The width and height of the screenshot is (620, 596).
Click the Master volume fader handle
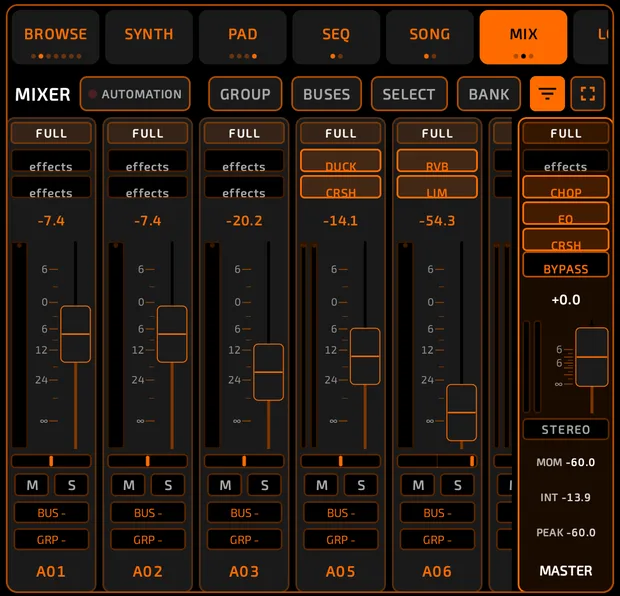[x=592, y=357]
